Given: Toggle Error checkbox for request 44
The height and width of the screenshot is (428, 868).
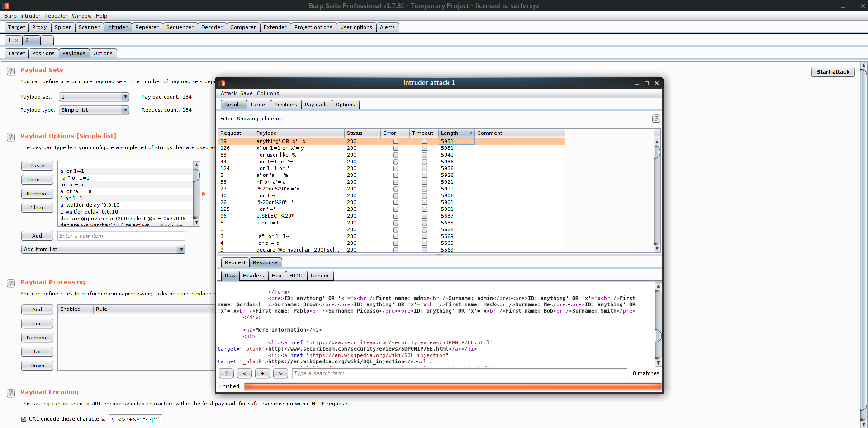Looking at the screenshot, I should [x=395, y=162].
